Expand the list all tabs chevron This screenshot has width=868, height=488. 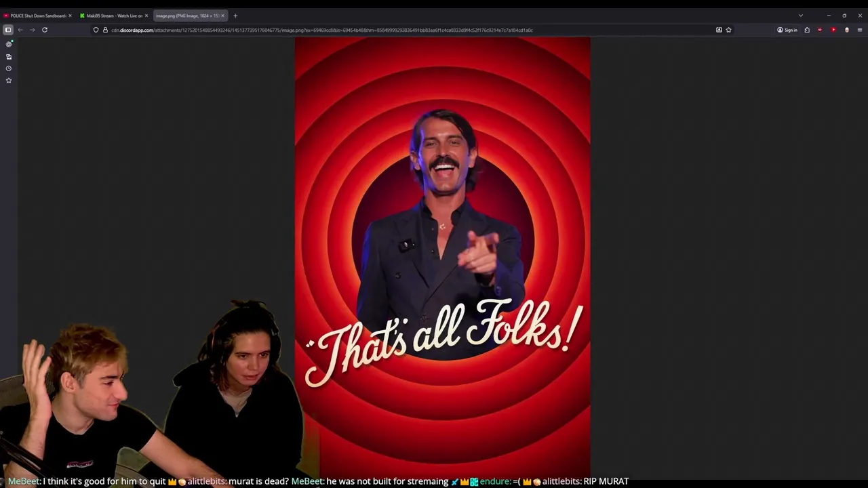[x=801, y=16]
